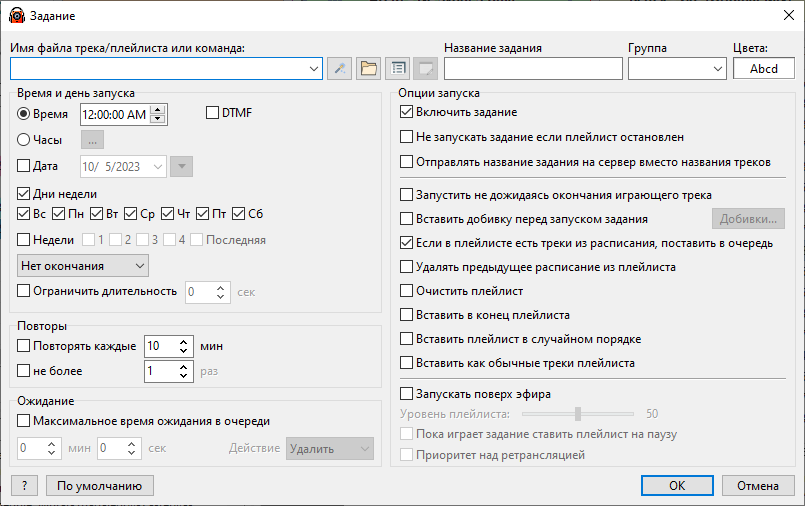Image resolution: width=805 pixels, height=506 pixels.
Task: Click the По умолчанию button
Action: 100,485
